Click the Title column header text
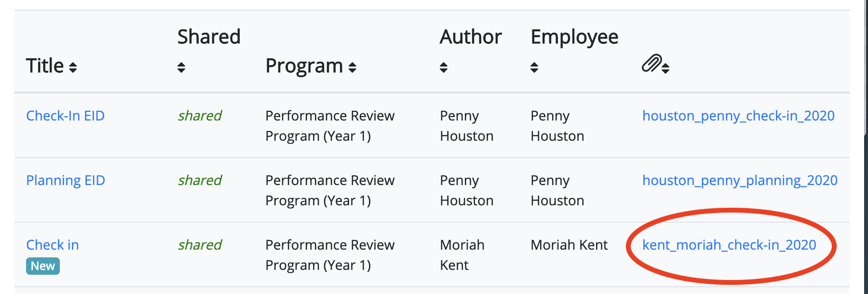Screen dimensions: 868x294 click(x=45, y=66)
